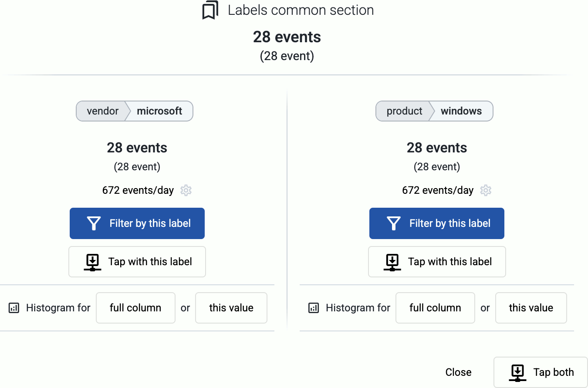Click the tap icon in the microsoft Tap button
Image resolution: width=588 pixels, height=388 pixels.
[92, 262]
